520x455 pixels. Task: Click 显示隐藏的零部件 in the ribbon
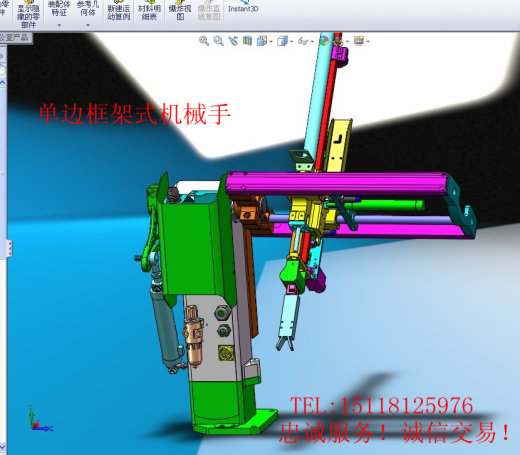tap(28, 16)
